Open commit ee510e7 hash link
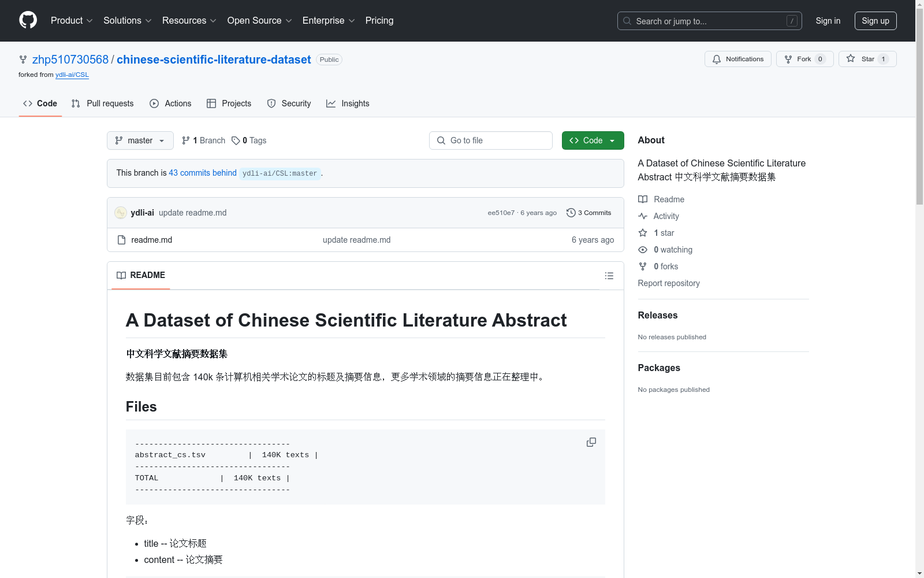This screenshot has height=578, width=924. click(501, 213)
